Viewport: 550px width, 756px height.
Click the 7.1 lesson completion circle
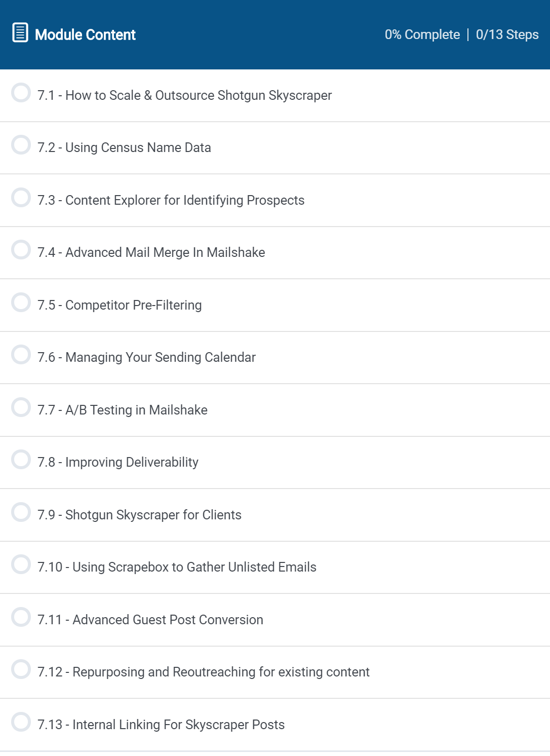click(21, 93)
